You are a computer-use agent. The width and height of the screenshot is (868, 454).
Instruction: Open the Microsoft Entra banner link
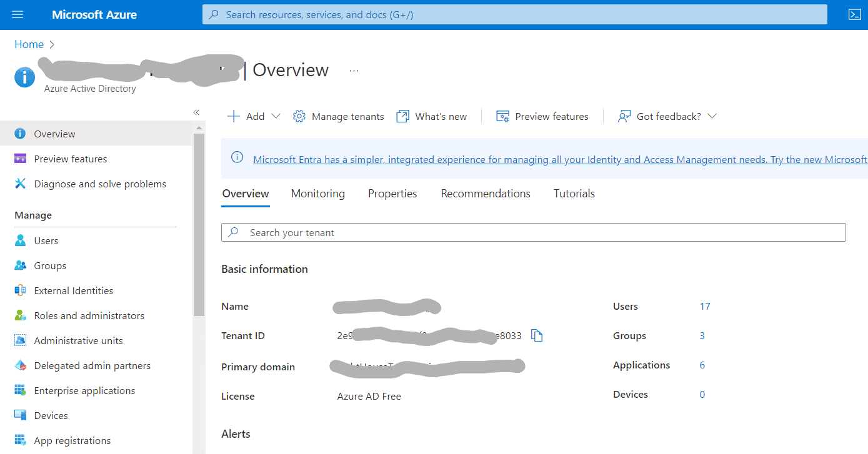[x=559, y=160]
